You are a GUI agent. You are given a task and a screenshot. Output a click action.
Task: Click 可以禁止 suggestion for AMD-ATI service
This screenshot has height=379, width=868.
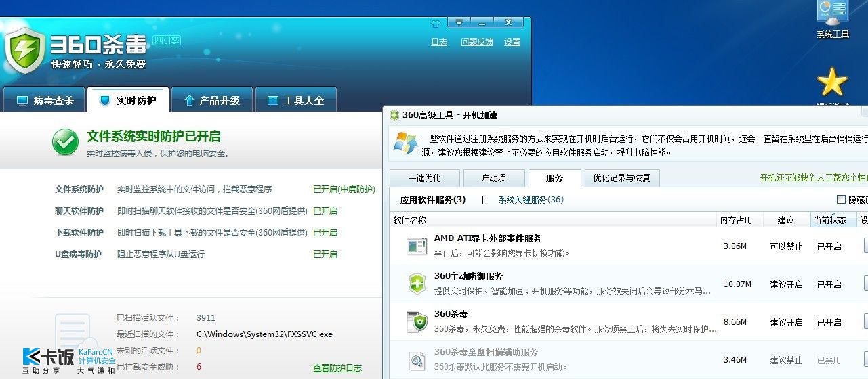[786, 246]
